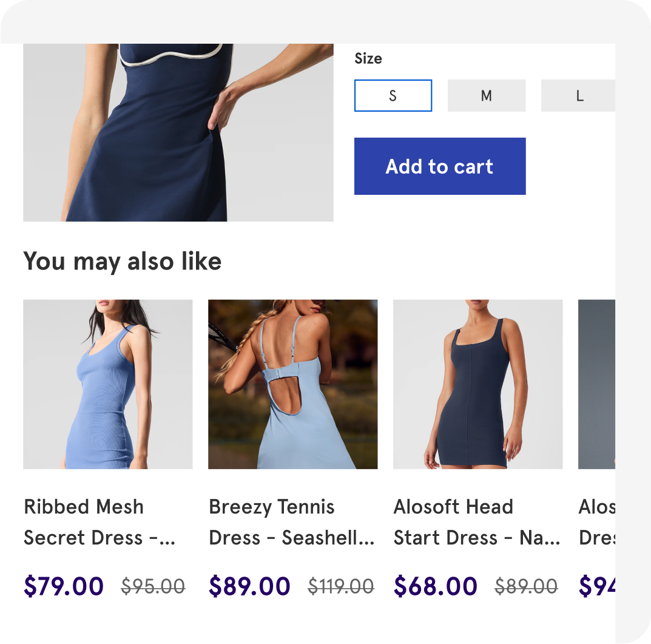The height and width of the screenshot is (644, 651).
Task: Click the crossed-out $95.00 original price
Action: pos(153,587)
